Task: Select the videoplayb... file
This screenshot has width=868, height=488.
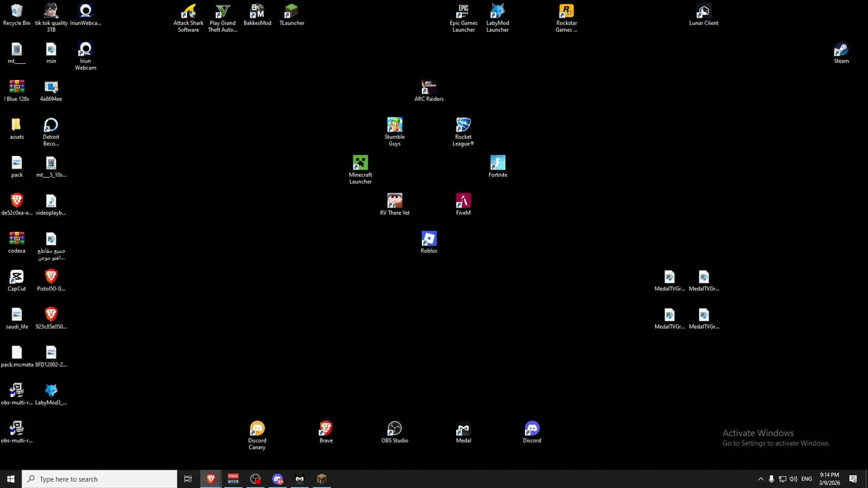Action: tap(51, 205)
